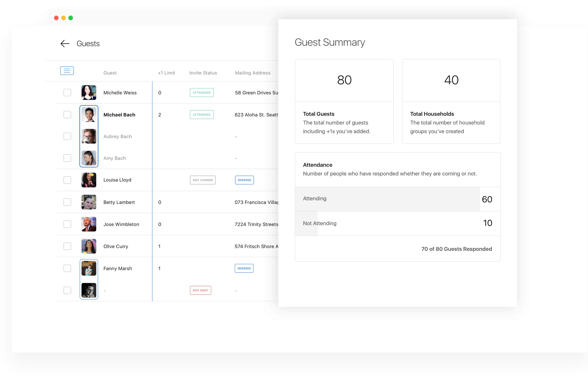Open Michelle Weiss's profile photo
Viewport: 588px width, 380px height.
click(x=89, y=93)
